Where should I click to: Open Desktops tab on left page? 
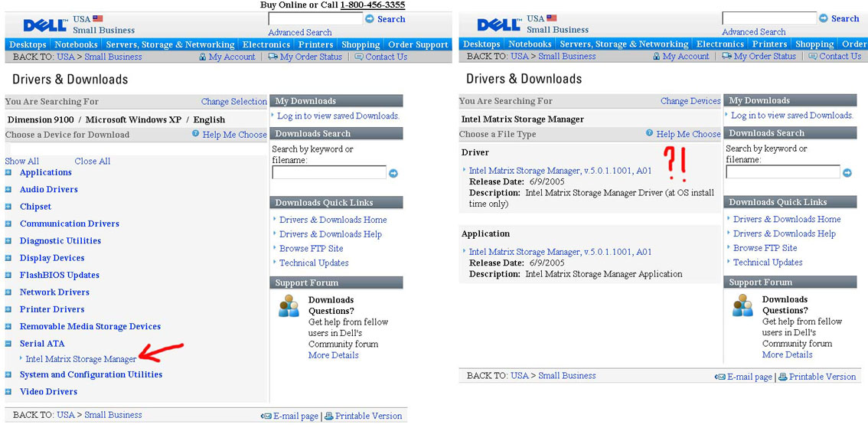[x=28, y=44]
